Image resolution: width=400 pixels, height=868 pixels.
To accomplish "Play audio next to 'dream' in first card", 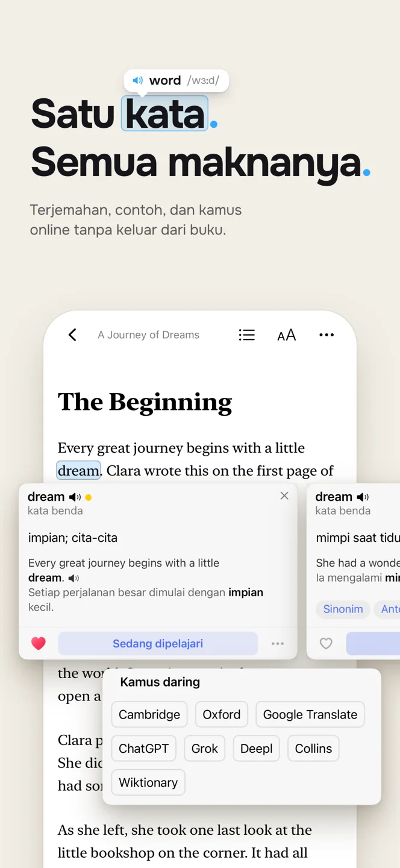I will click(x=75, y=497).
